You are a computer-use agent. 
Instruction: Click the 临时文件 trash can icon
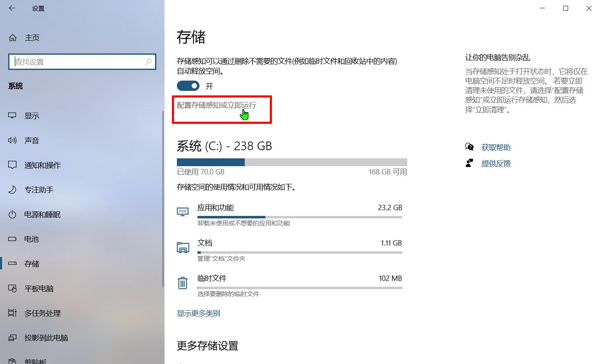[183, 283]
